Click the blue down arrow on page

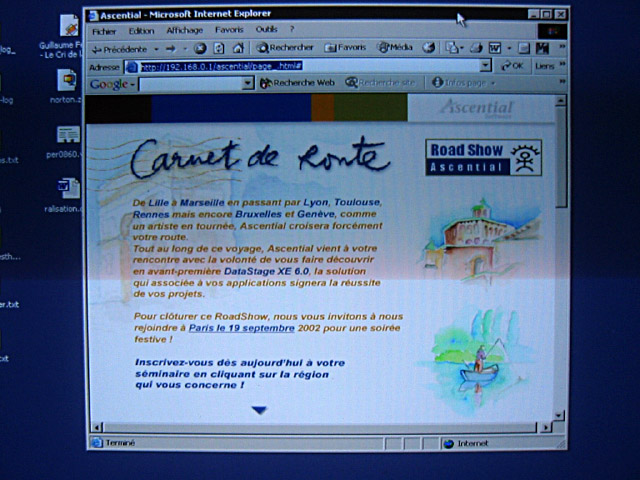pyautogui.click(x=259, y=410)
